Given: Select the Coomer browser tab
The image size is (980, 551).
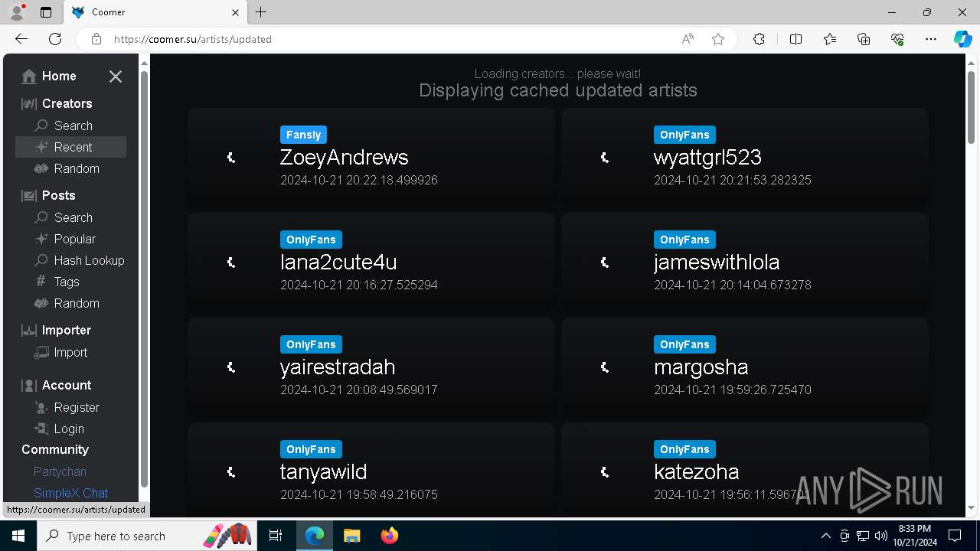Looking at the screenshot, I should click(154, 12).
